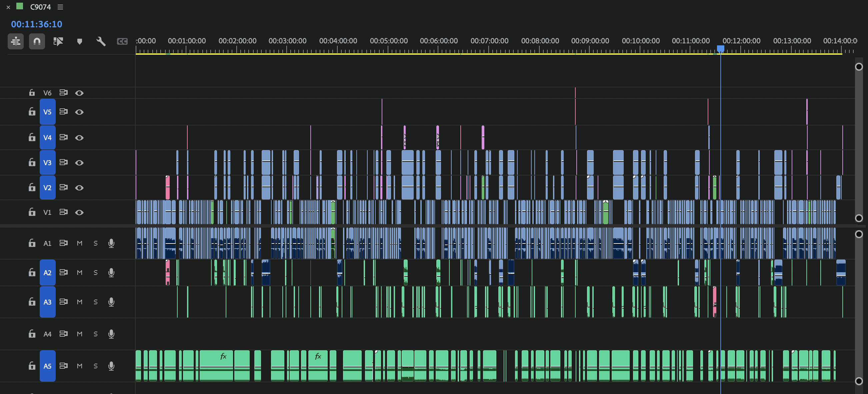868x394 pixels.
Task: Hide track V5 output eye
Action: click(x=79, y=112)
